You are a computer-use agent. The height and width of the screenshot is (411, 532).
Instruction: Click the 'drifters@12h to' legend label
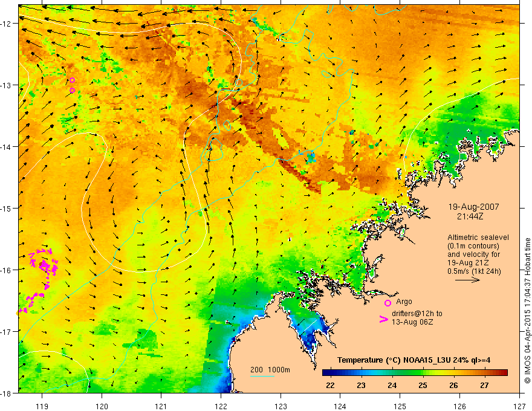pyautogui.click(x=417, y=313)
